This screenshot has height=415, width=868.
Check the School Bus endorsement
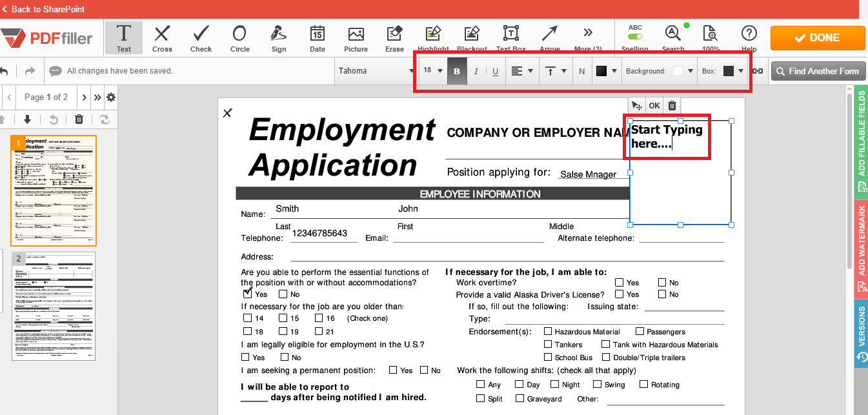coord(548,357)
